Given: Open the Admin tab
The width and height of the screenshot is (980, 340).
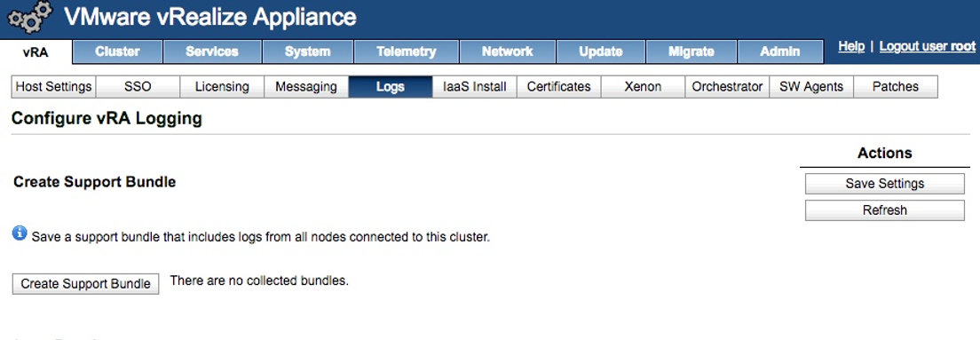Looking at the screenshot, I should tap(780, 51).
